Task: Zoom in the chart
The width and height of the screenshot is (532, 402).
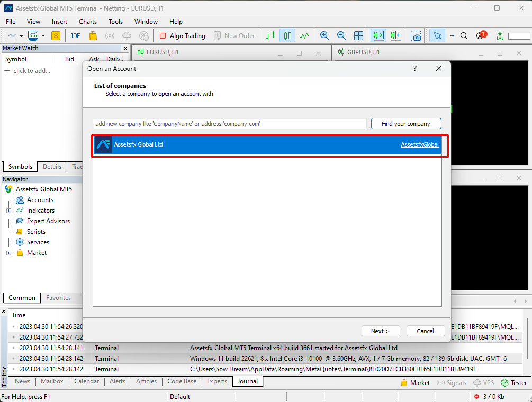Action: click(x=324, y=35)
